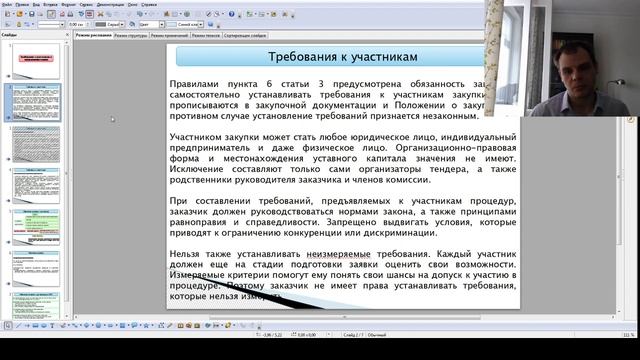Toggle AutoSpellcheck on the toolbar
Viewport: 640px width, 360px height.
click(x=89, y=14)
